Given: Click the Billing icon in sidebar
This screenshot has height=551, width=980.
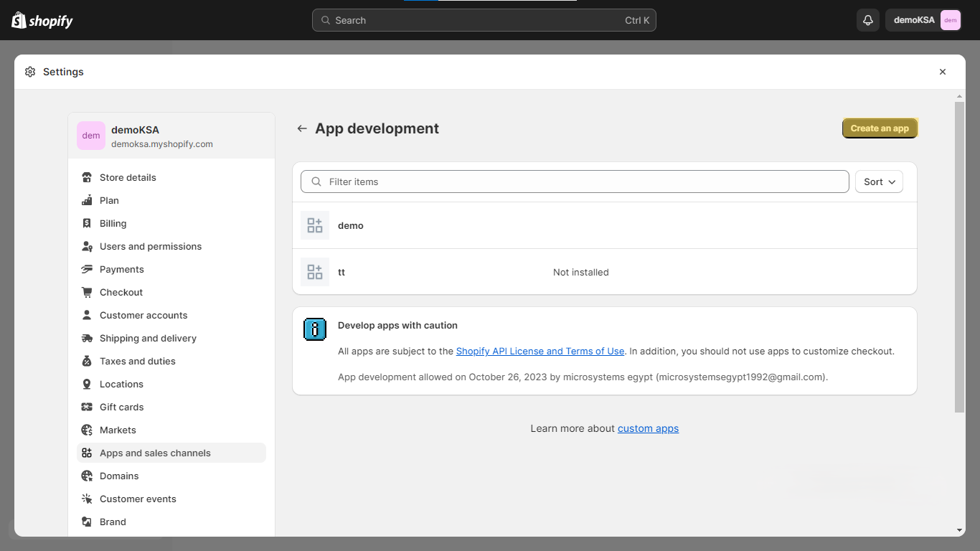Looking at the screenshot, I should pyautogui.click(x=87, y=223).
